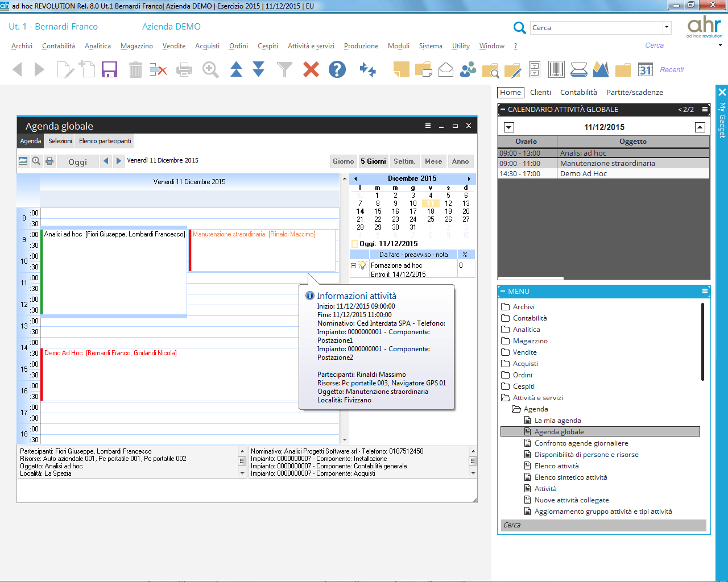Open the Cerca search box dropdown arrow
Viewport: 728px width, 582px height.
tap(667, 27)
